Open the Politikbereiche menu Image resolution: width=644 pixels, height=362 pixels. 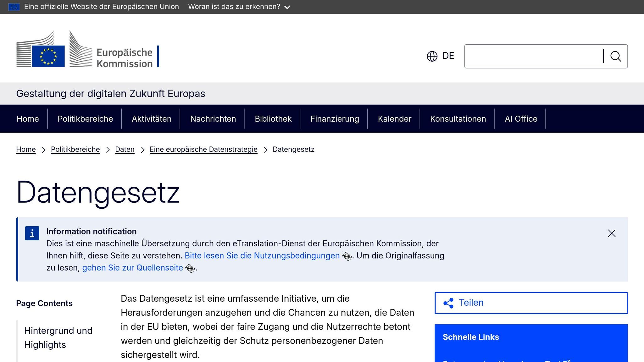pyautogui.click(x=85, y=119)
